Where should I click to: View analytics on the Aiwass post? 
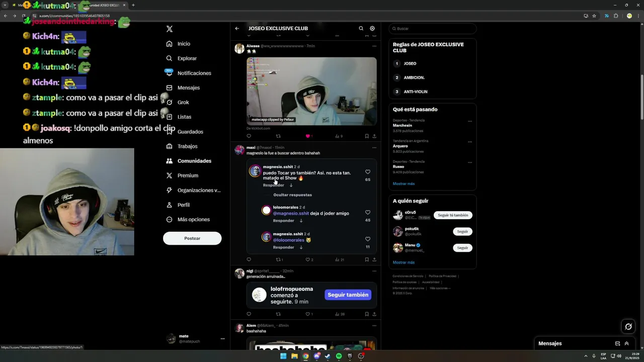coord(339,136)
